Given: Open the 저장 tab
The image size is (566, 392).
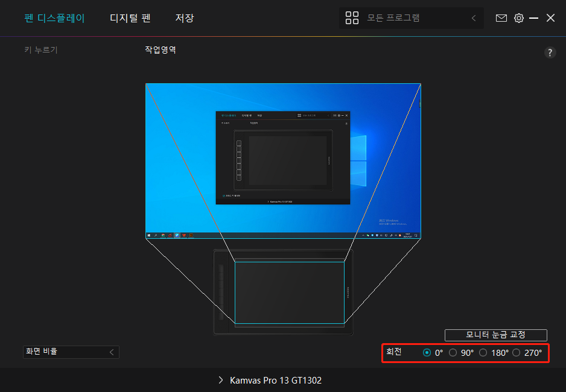Looking at the screenshot, I should pyautogui.click(x=185, y=18).
